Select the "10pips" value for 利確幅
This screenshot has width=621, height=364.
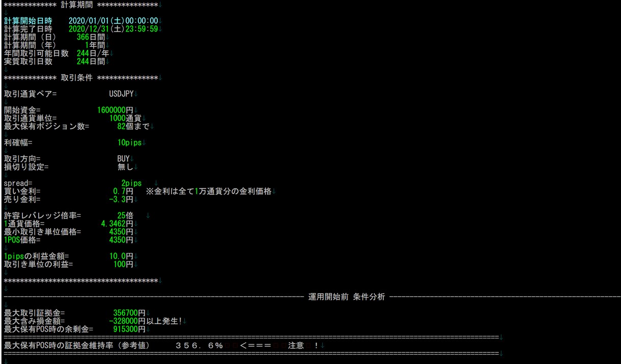tap(130, 143)
